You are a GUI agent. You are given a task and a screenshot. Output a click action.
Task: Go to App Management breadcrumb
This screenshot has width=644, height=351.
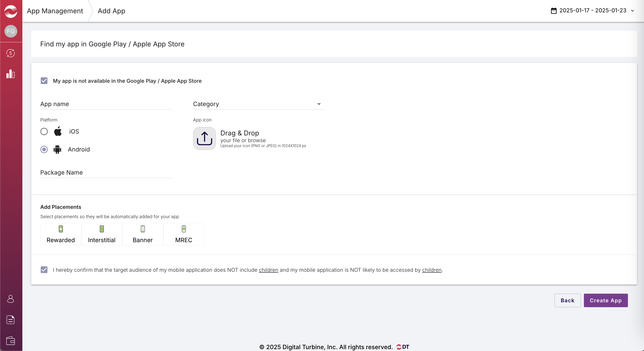pyautogui.click(x=55, y=11)
